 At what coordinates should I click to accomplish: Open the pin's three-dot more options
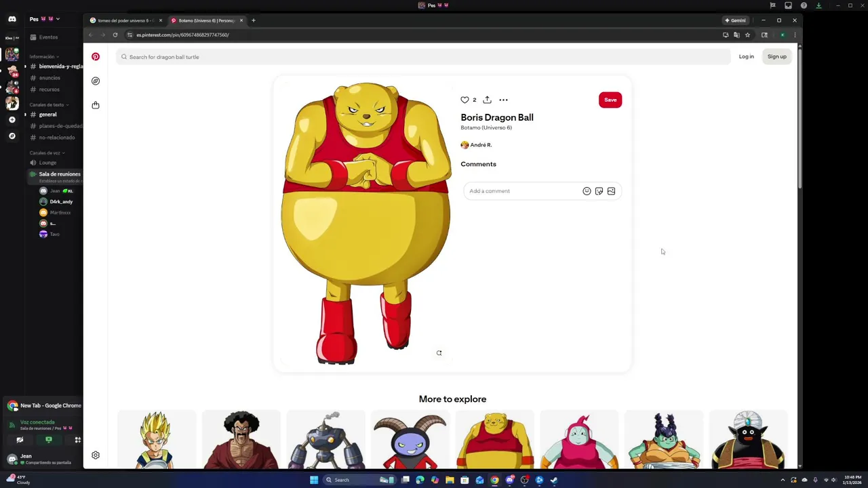click(x=503, y=100)
